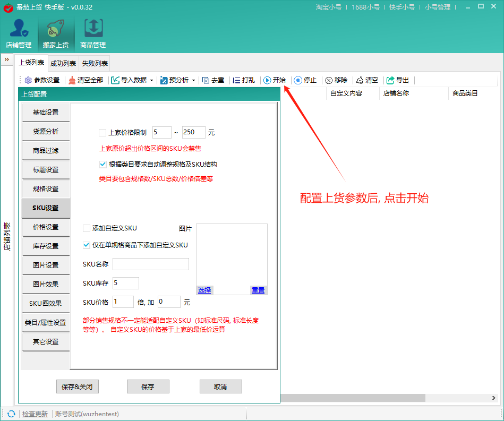Screen dimensions: 504x421
Task: Click the 检查更新 update link
Action: pyautogui.click(x=35, y=414)
